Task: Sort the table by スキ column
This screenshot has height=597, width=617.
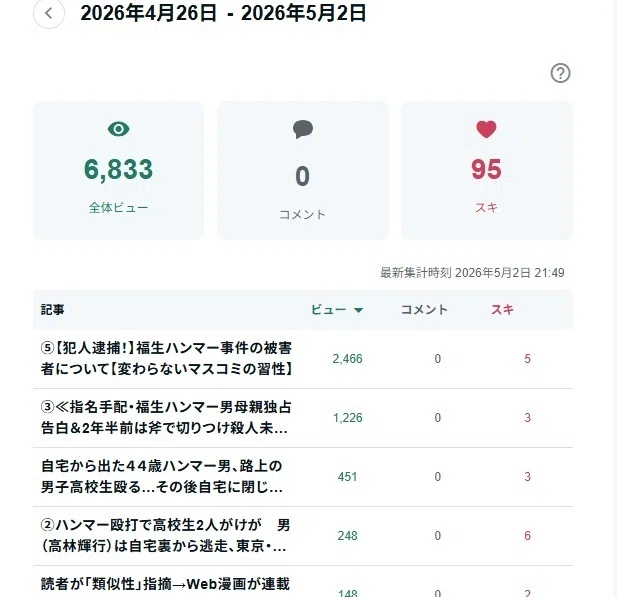Action: 502,310
